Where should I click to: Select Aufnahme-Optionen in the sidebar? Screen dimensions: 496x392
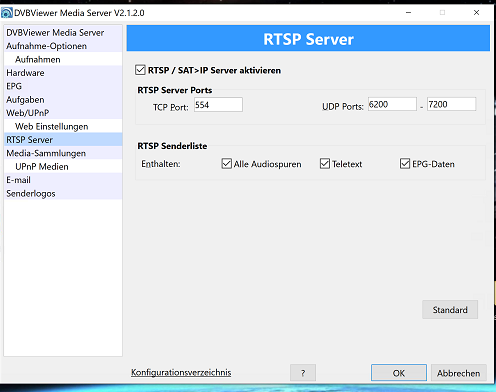[x=63, y=46]
